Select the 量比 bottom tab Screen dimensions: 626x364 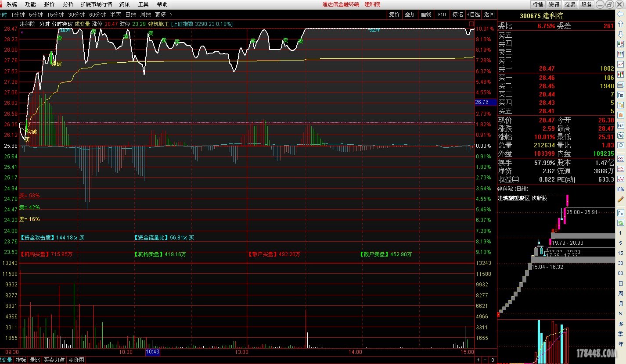[x=35, y=360]
